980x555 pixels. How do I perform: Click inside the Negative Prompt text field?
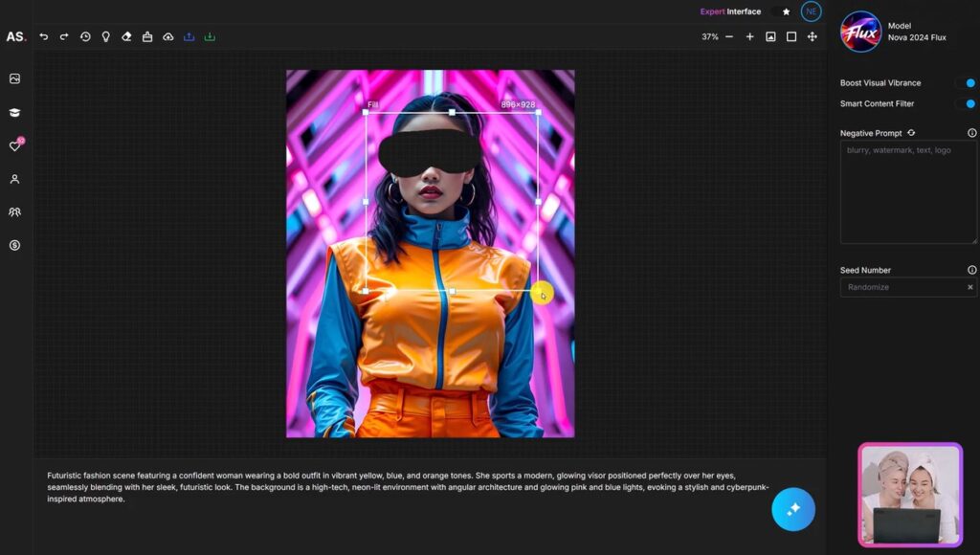tap(907, 191)
